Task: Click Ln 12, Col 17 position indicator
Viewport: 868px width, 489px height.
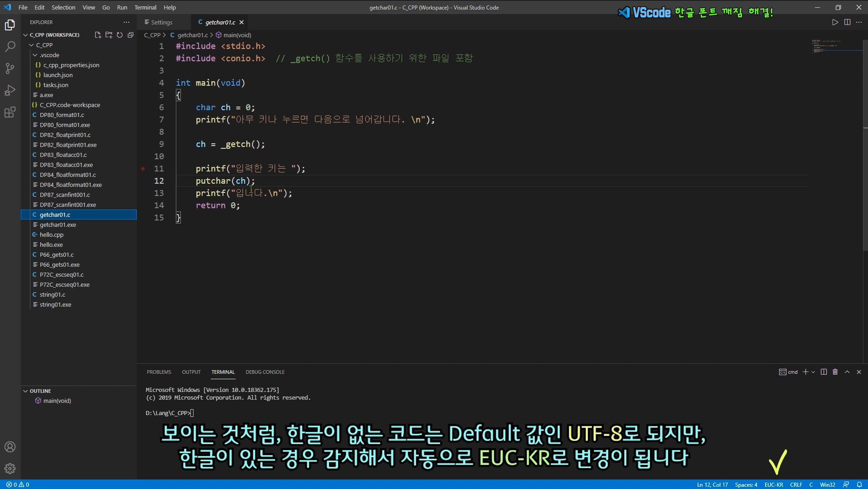Action: click(713, 484)
